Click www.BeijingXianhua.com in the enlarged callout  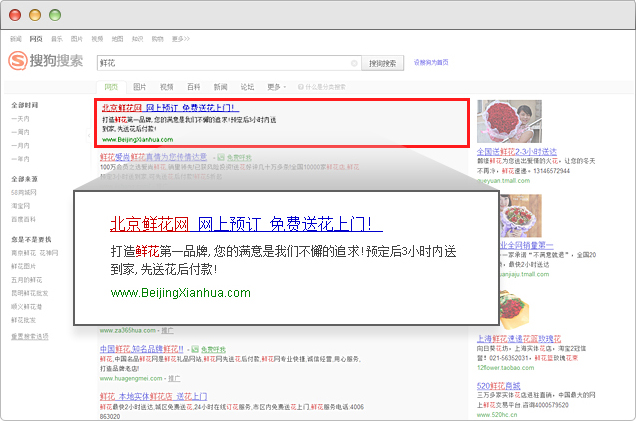point(181,292)
